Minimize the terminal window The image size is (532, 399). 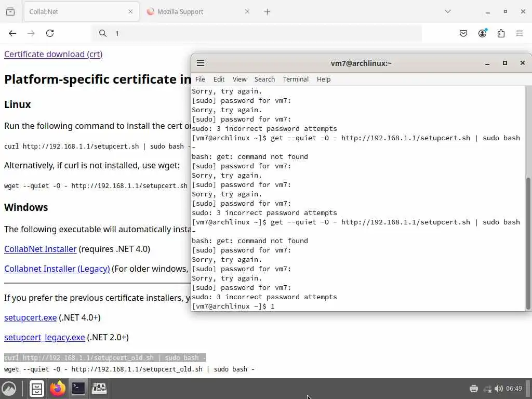coord(487,63)
